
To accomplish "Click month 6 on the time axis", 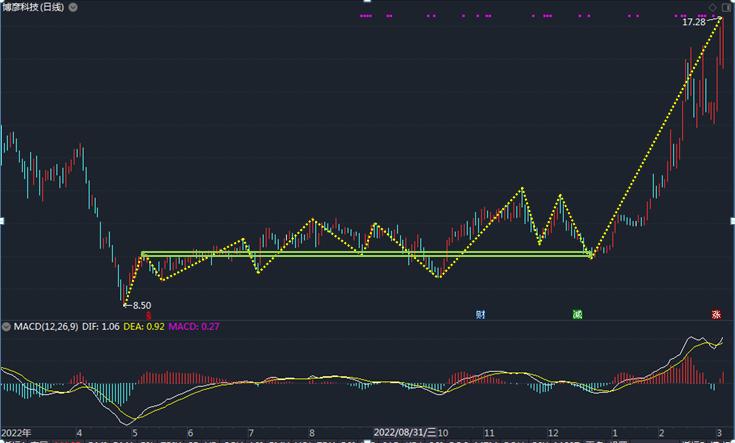I will (x=190, y=433).
